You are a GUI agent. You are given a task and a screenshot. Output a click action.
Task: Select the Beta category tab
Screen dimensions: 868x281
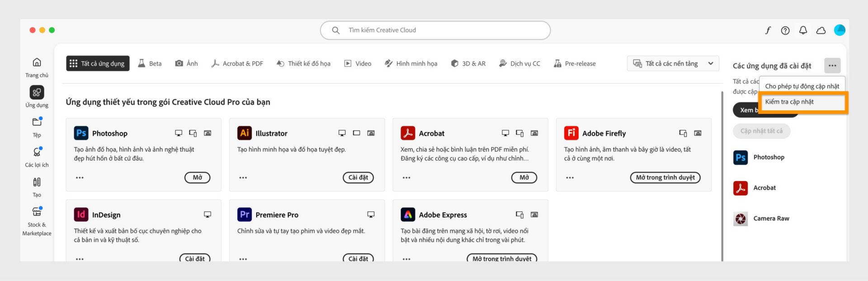coord(150,63)
